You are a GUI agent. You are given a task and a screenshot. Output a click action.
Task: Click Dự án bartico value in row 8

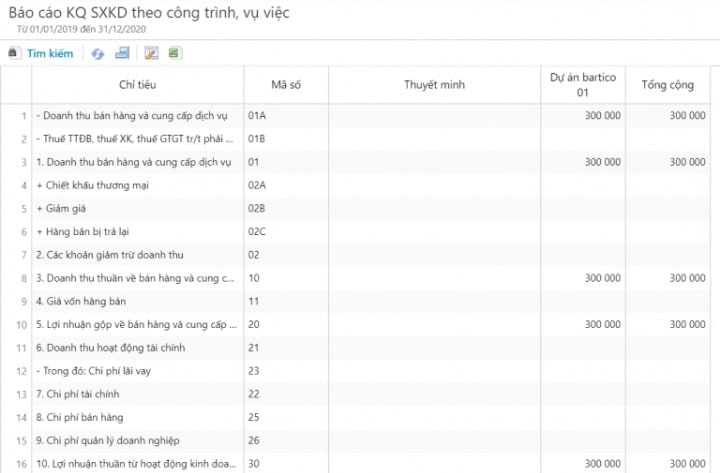pos(583,278)
